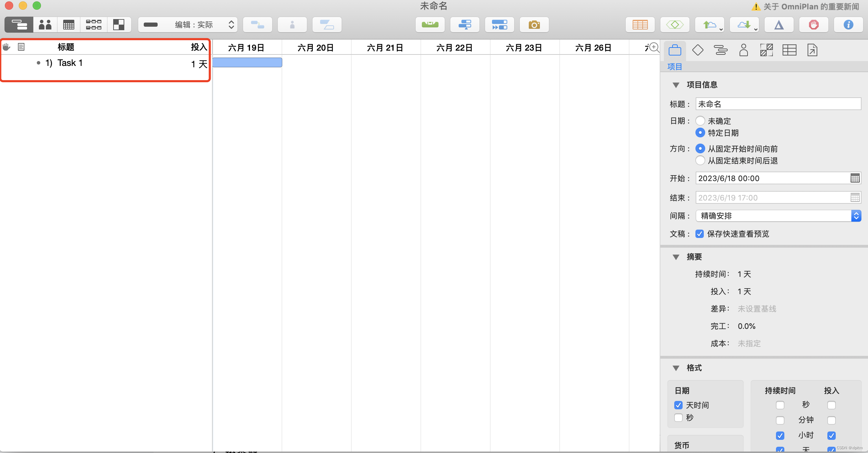The height and width of the screenshot is (453, 868).
Task: Click the project 标题 text field
Action: pos(778,104)
